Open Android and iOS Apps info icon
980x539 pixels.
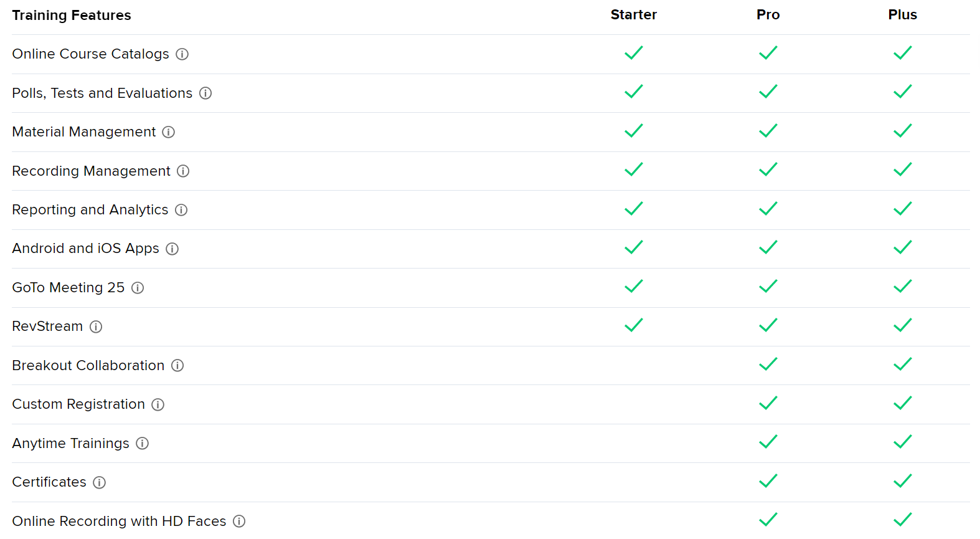click(x=172, y=249)
